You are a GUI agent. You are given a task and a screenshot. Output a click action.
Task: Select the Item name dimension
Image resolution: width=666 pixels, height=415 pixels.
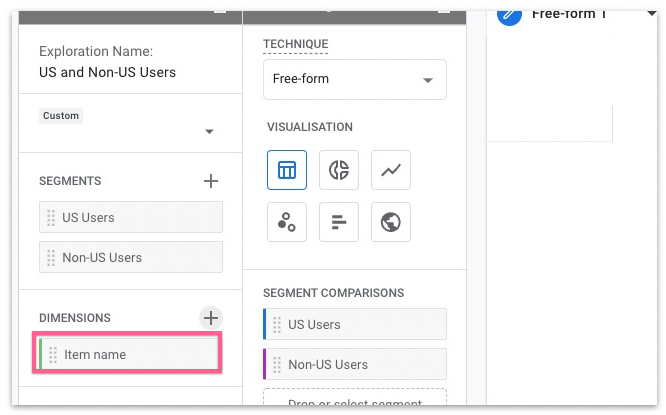tap(128, 354)
